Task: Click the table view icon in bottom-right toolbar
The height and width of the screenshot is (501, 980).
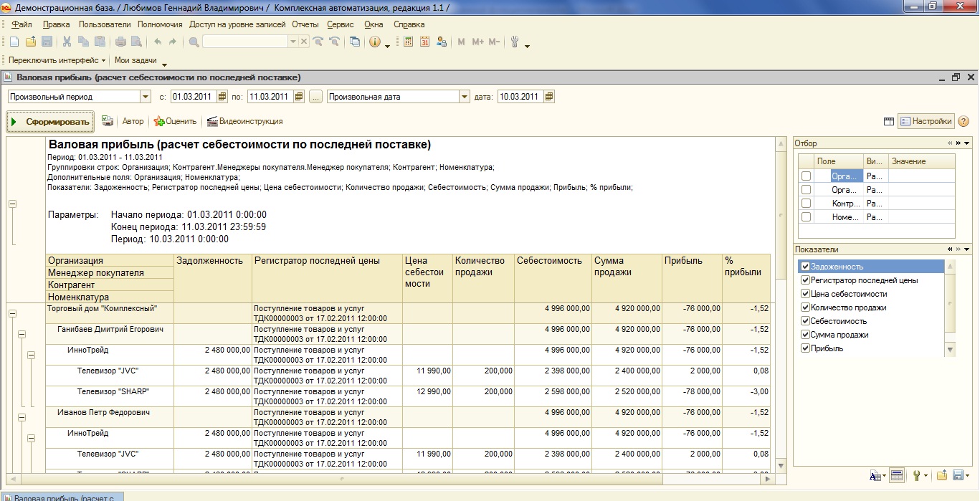Action: click(x=895, y=474)
